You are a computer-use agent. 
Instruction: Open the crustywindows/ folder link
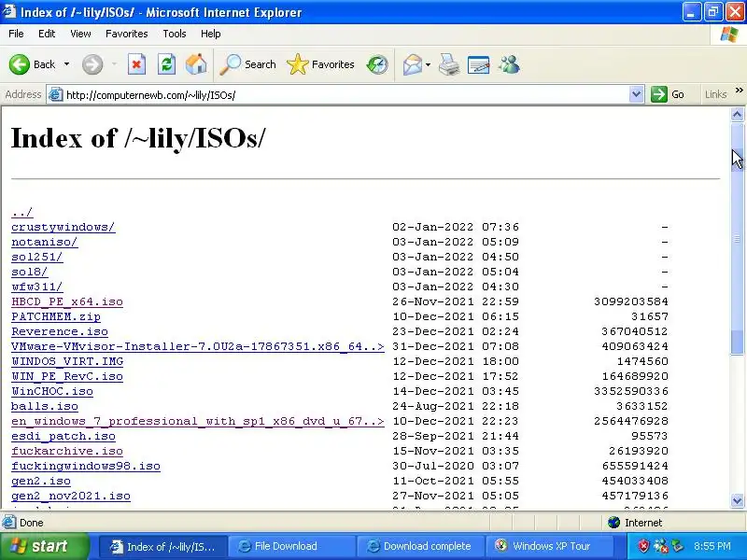(63, 227)
